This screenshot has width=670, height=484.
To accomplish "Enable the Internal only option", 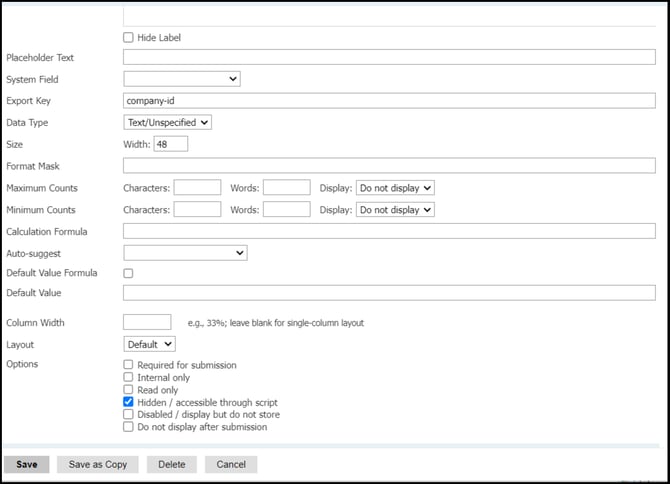I will 128,378.
